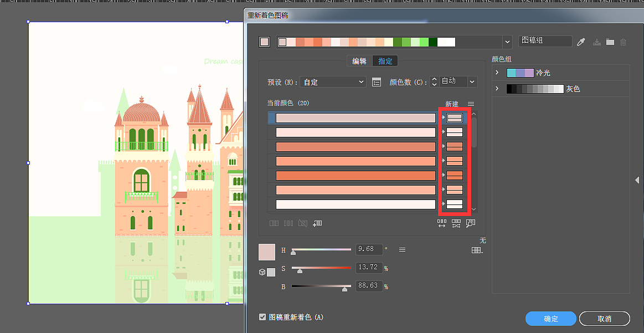The height and width of the screenshot is (333, 644).
Task: Pick a color with the eyedropper tool
Action: click(581, 41)
